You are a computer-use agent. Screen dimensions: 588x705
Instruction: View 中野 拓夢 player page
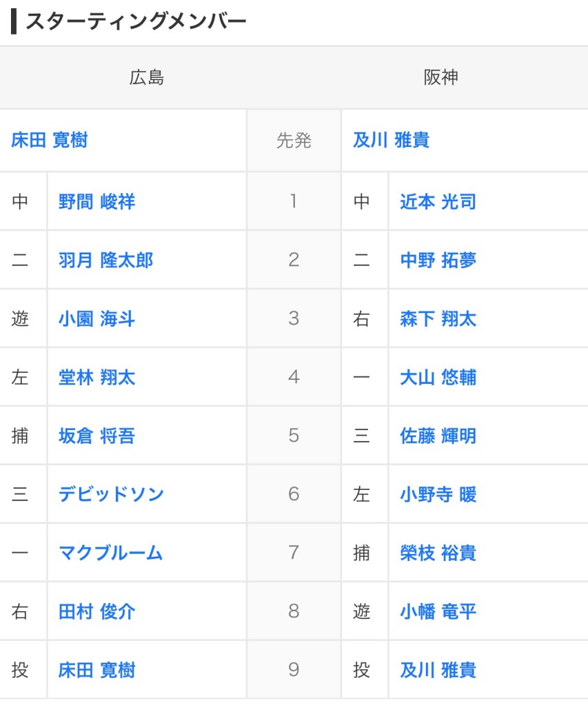pyautogui.click(x=438, y=260)
